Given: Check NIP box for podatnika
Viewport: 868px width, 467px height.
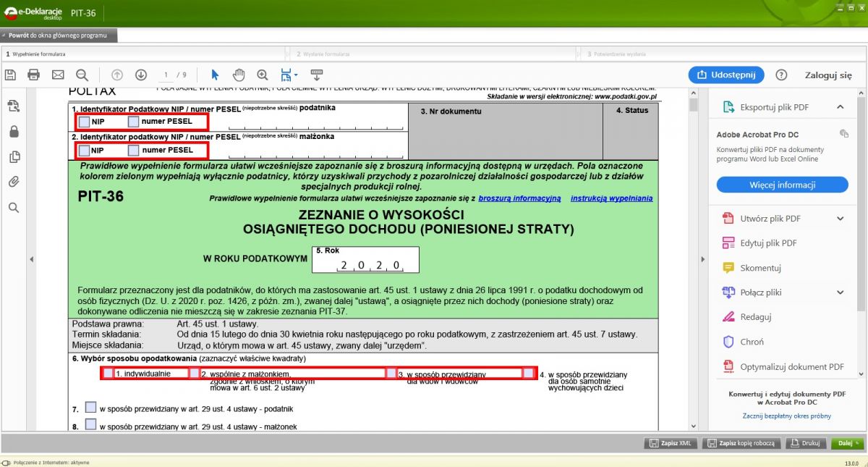Looking at the screenshot, I should (84, 122).
